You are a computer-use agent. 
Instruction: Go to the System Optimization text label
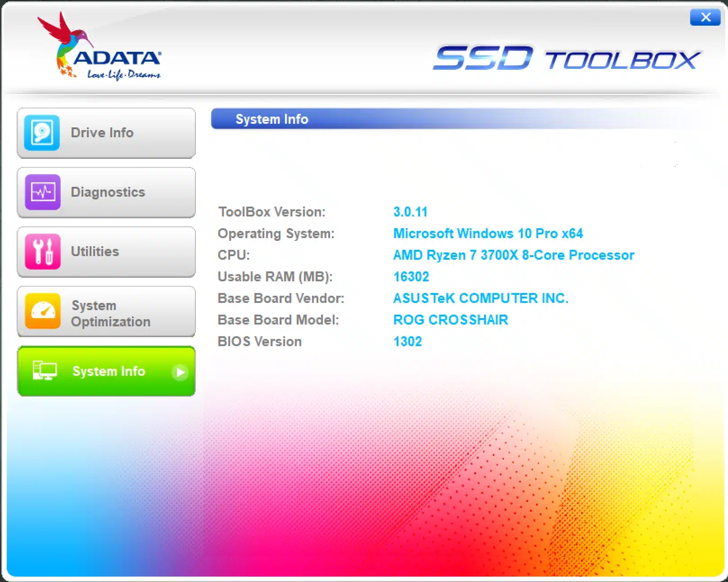[x=111, y=313]
